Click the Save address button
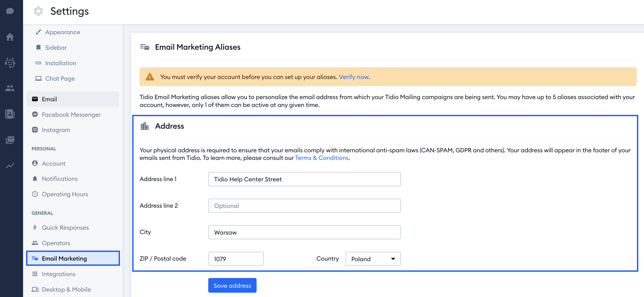The image size is (644, 297). click(x=232, y=285)
